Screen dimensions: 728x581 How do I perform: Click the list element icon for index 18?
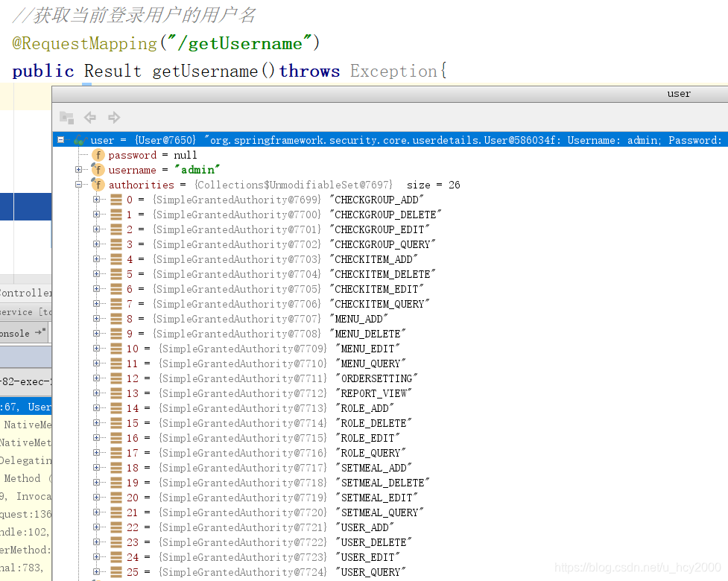coord(116,467)
